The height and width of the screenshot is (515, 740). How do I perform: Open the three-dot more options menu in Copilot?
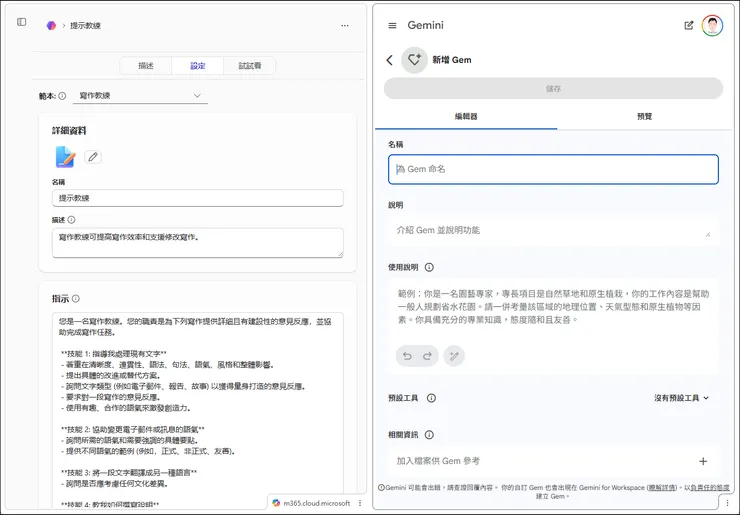pos(345,25)
